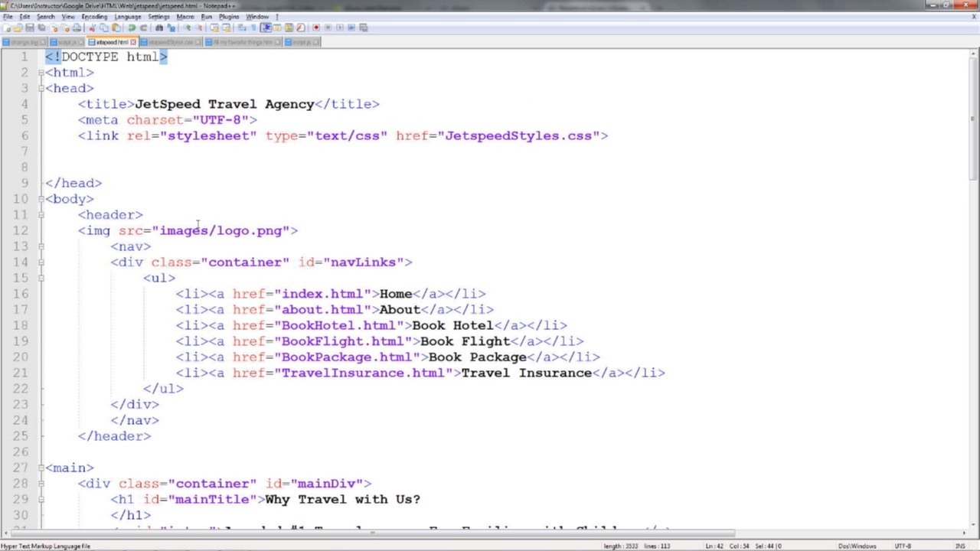Open Find with the binoculars icon
This screenshot has width=980, height=551.
pos(159,28)
